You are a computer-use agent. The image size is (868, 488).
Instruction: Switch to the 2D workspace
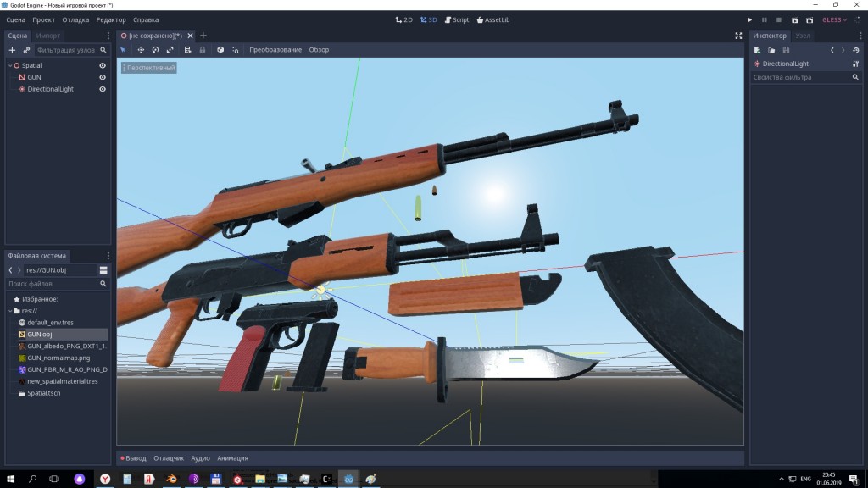[x=405, y=19]
